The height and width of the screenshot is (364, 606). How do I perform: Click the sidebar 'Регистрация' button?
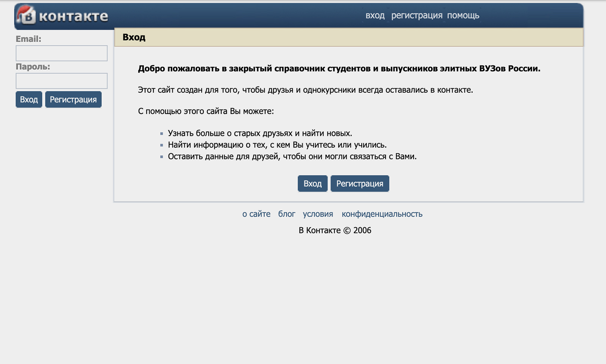pos(73,99)
